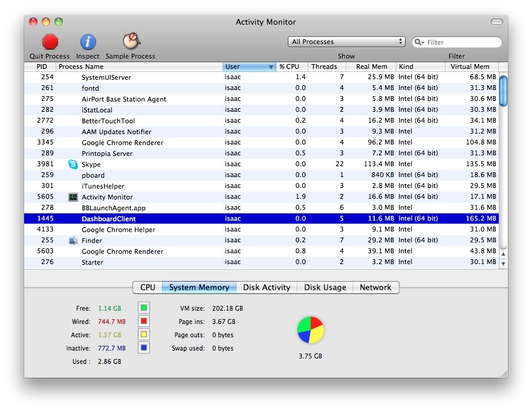The image size is (532, 411).
Task: Open the Disk Activity tab
Action: tap(267, 287)
